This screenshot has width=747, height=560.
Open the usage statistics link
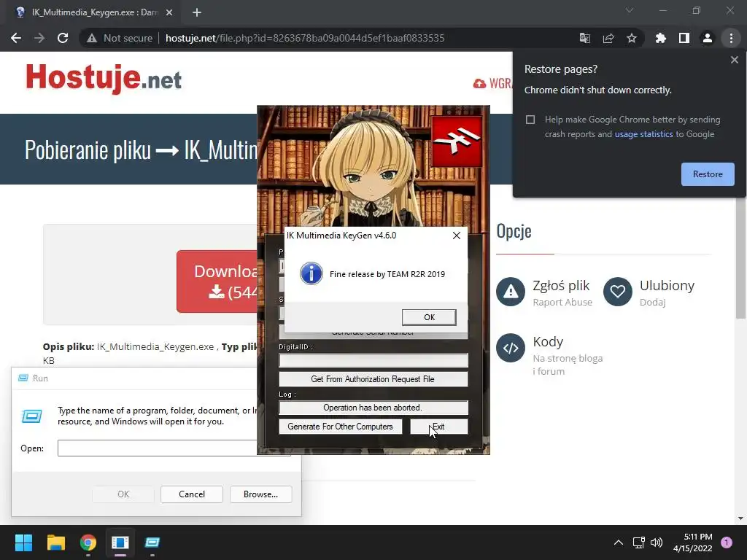pyautogui.click(x=643, y=134)
